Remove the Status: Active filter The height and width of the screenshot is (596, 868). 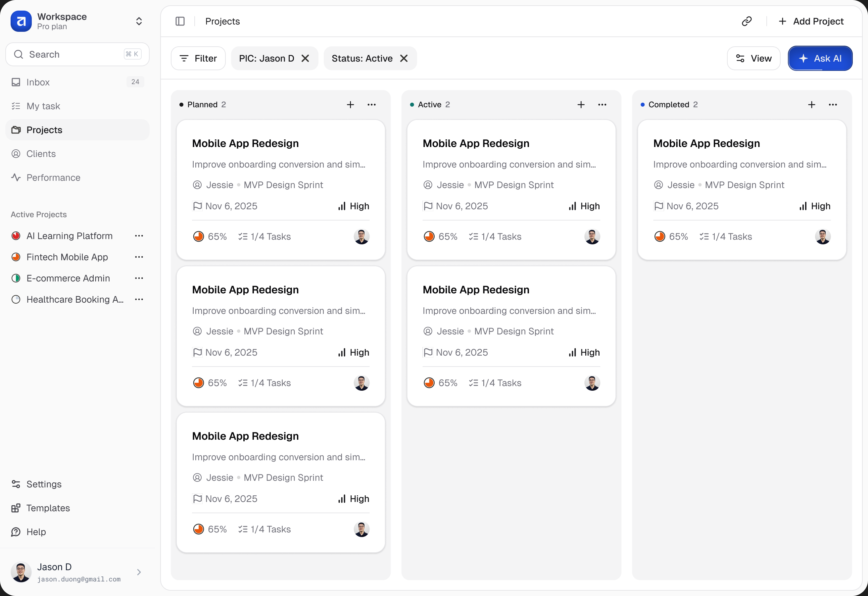(404, 58)
